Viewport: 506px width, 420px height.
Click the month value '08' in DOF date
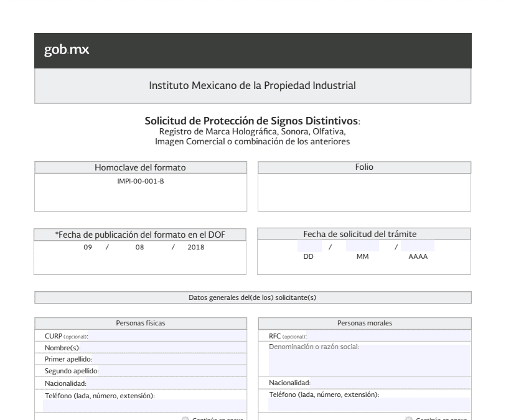coord(139,247)
